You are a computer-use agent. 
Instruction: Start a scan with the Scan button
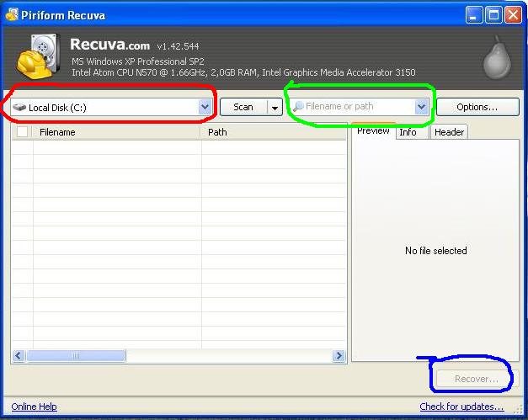(x=244, y=108)
